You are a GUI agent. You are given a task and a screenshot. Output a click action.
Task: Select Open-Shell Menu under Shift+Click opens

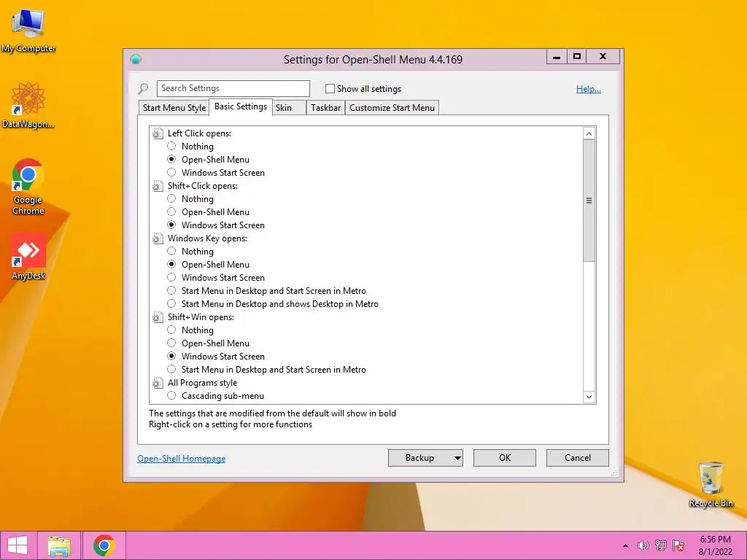pyautogui.click(x=171, y=212)
